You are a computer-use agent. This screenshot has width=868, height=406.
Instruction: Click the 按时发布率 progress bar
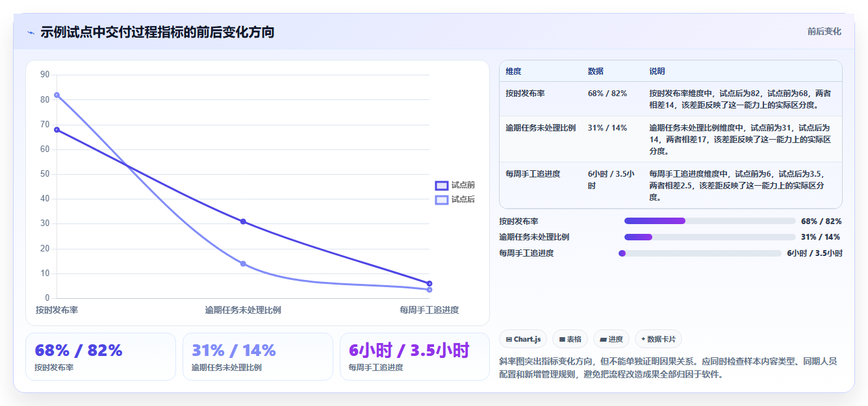coord(709,221)
